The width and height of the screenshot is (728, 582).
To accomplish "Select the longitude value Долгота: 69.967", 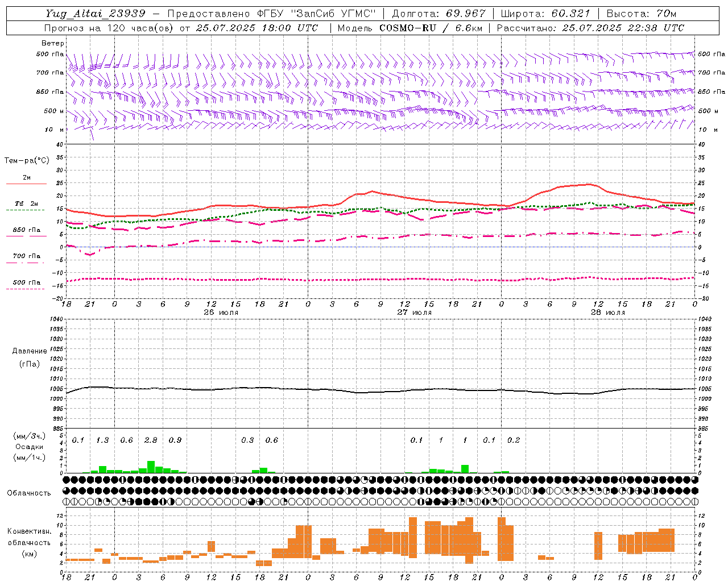I will [x=439, y=14].
